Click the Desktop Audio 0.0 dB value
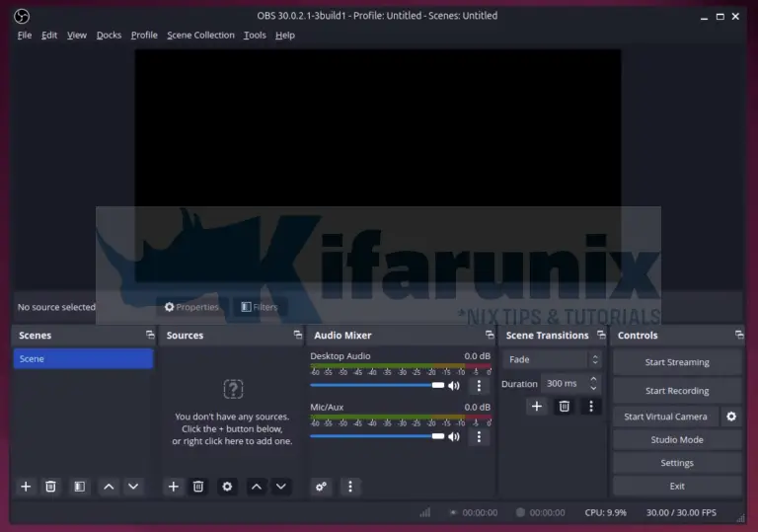The image size is (758, 532). [x=477, y=356]
